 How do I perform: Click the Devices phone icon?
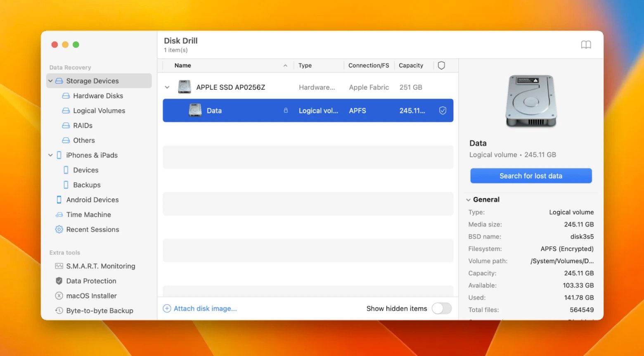tap(66, 170)
